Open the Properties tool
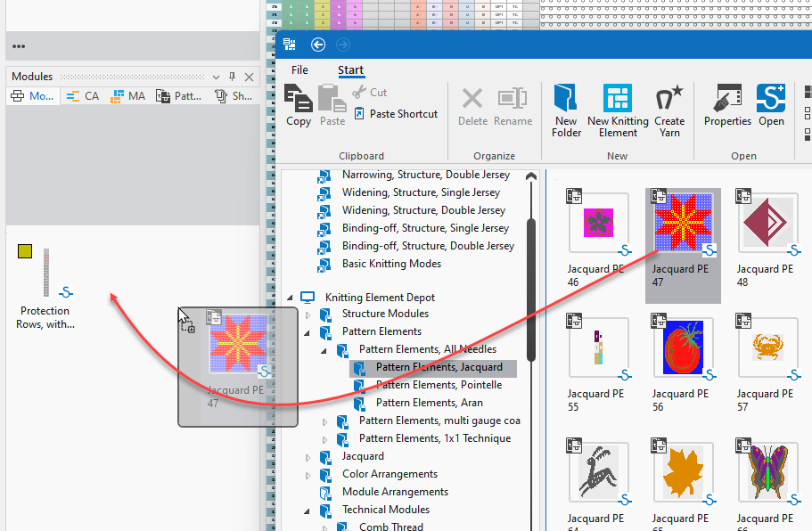The height and width of the screenshot is (531, 812). point(727,105)
